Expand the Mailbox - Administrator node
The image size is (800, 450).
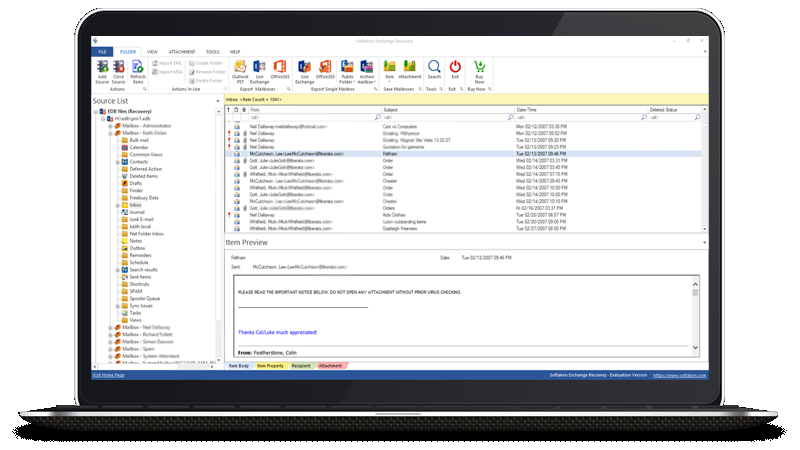tap(109, 126)
